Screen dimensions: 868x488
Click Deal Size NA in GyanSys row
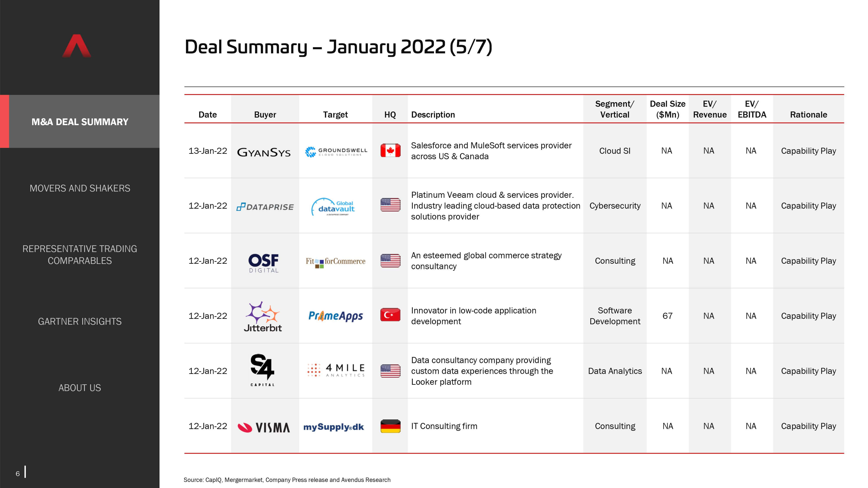[x=666, y=151]
